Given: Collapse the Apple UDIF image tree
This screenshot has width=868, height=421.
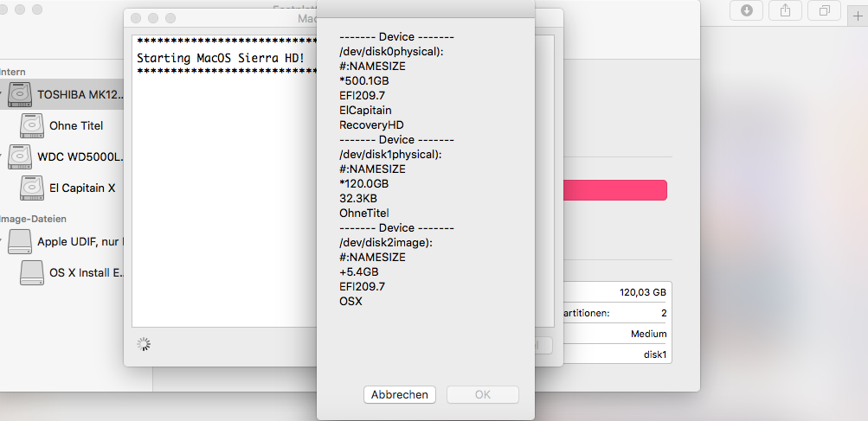Looking at the screenshot, I should pyautogui.click(x=2, y=242).
